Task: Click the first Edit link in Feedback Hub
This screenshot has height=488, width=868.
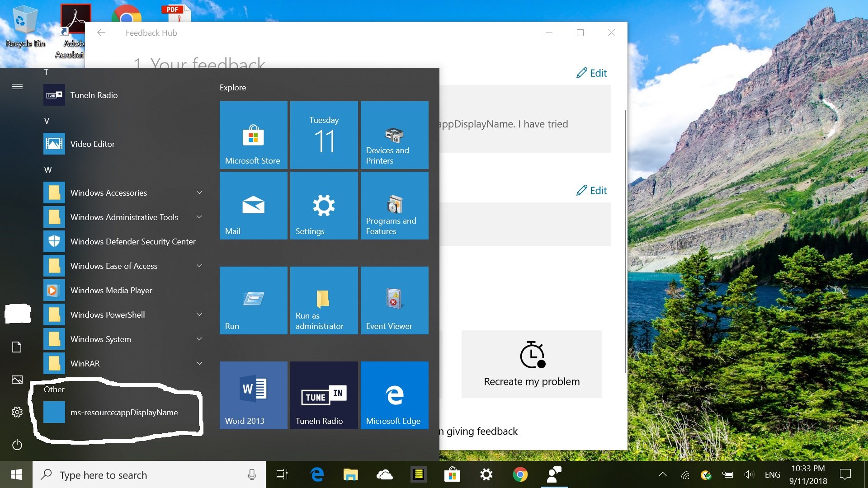Action: tap(592, 73)
